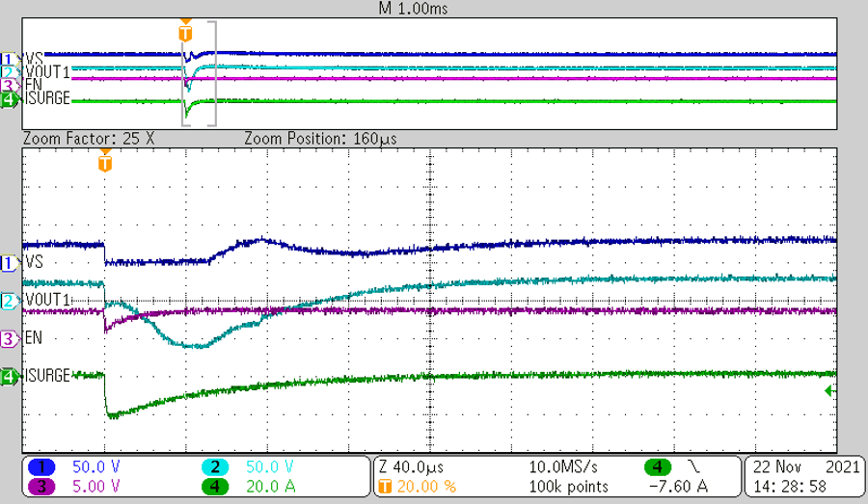Image resolution: width=868 pixels, height=504 pixels.
Task: Click the blue channel 1 badge in the readout
Action: point(41,467)
